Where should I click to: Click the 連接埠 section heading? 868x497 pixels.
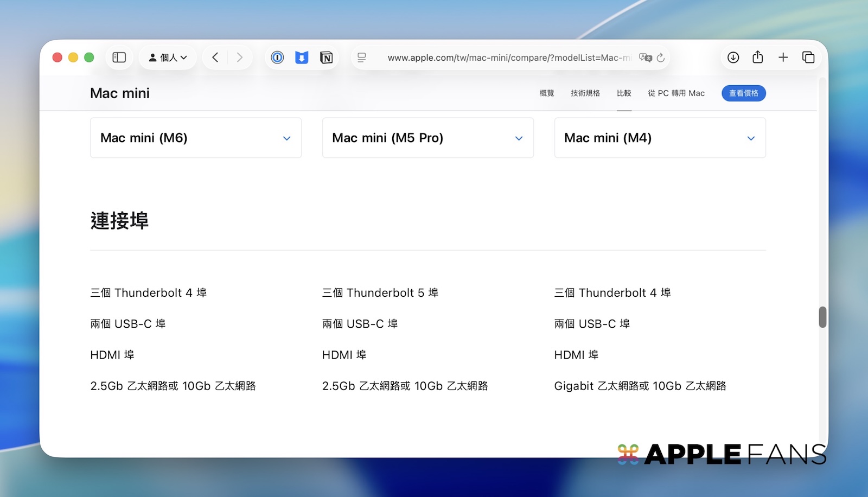click(119, 221)
